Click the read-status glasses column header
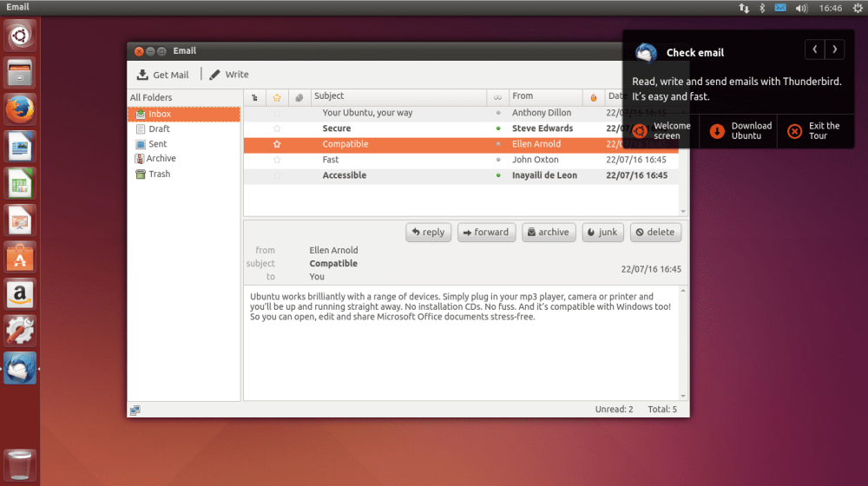The width and height of the screenshot is (868, 486). pos(497,97)
